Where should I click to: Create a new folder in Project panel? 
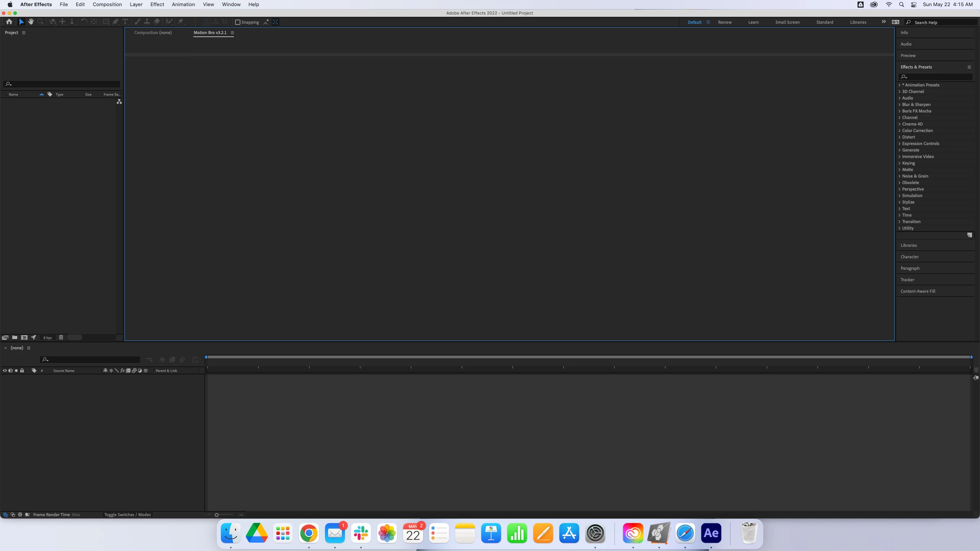(x=15, y=337)
